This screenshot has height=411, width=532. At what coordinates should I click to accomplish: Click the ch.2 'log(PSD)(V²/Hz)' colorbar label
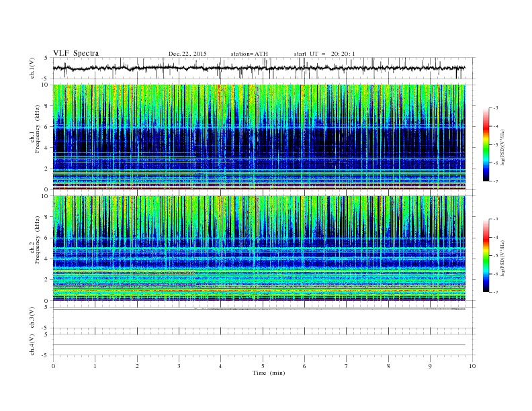pos(502,258)
